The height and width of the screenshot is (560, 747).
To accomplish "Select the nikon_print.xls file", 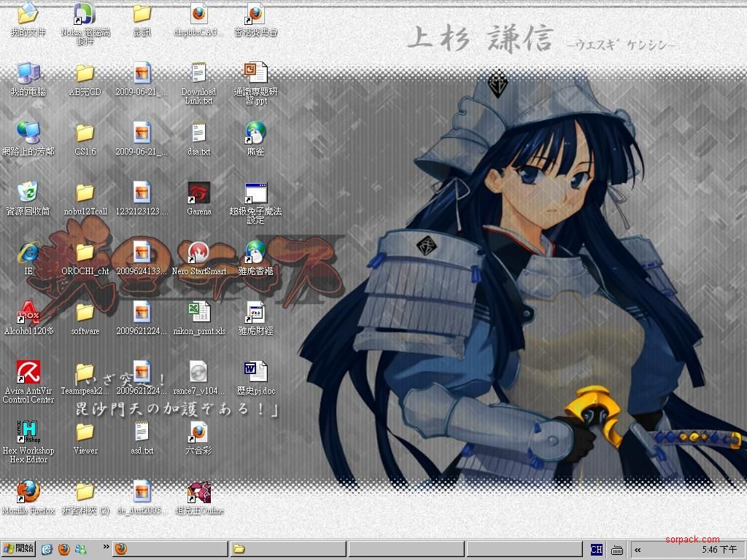I will (x=198, y=313).
